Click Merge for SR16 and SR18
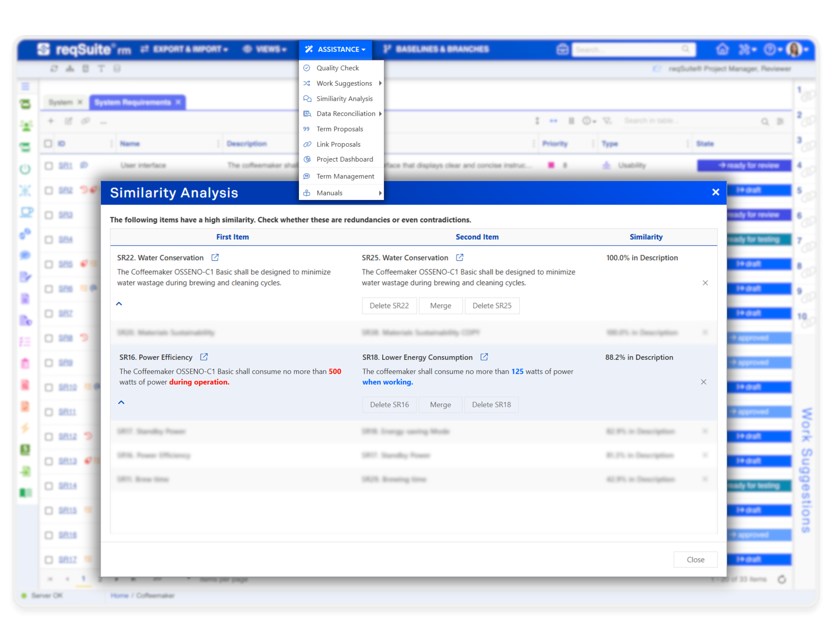 [x=440, y=404]
